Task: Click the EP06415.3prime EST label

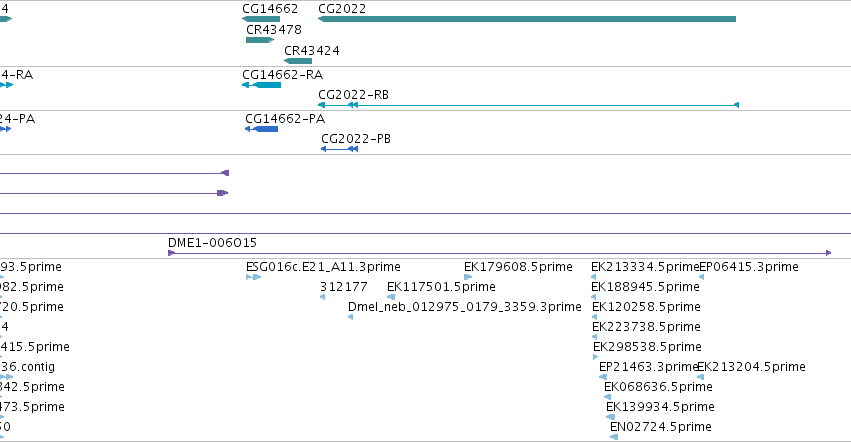Action: [x=749, y=267]
